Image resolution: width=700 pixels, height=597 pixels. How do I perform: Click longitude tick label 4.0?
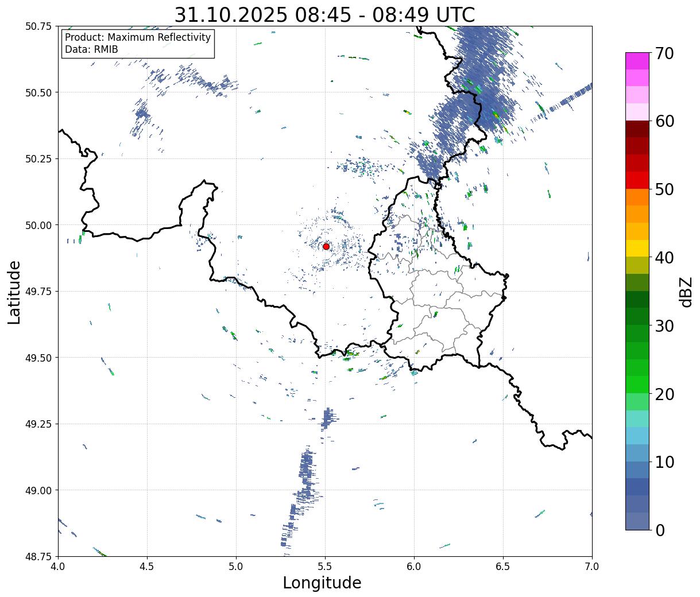pos(58,567)
